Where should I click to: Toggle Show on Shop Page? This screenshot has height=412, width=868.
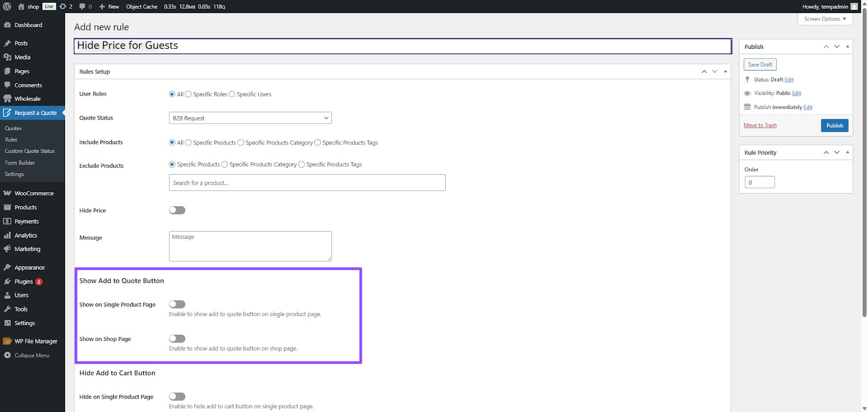click(177, 339)
